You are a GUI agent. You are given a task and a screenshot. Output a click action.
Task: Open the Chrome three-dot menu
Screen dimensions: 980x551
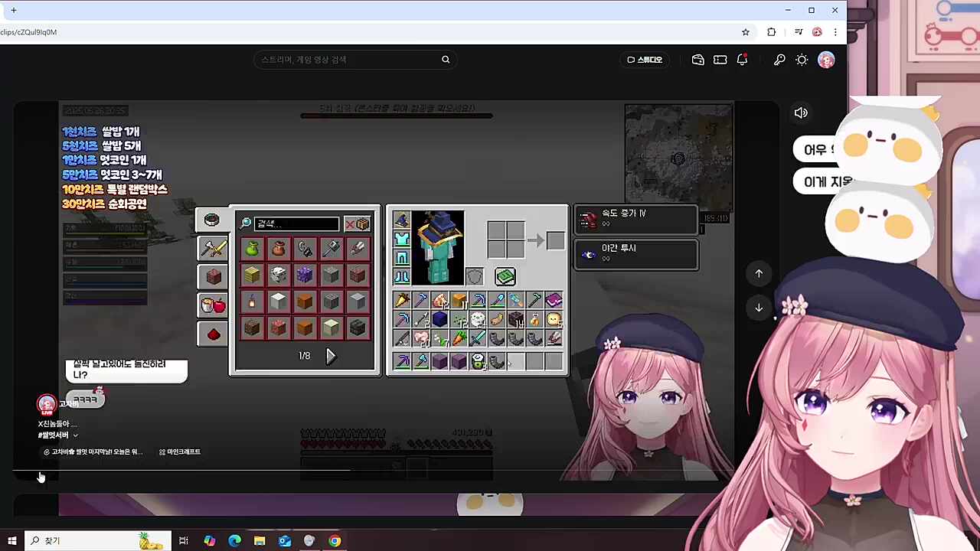click(835, 32)
